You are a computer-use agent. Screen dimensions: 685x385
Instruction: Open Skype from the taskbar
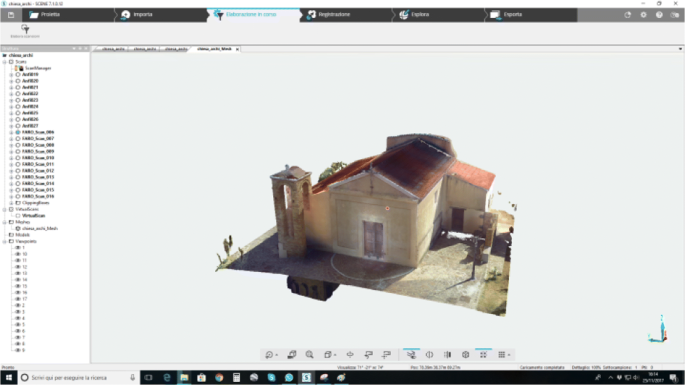pos(271,378)
